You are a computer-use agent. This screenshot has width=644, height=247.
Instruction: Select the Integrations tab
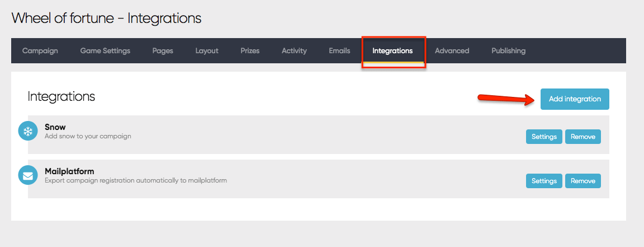tap(392, 51)
